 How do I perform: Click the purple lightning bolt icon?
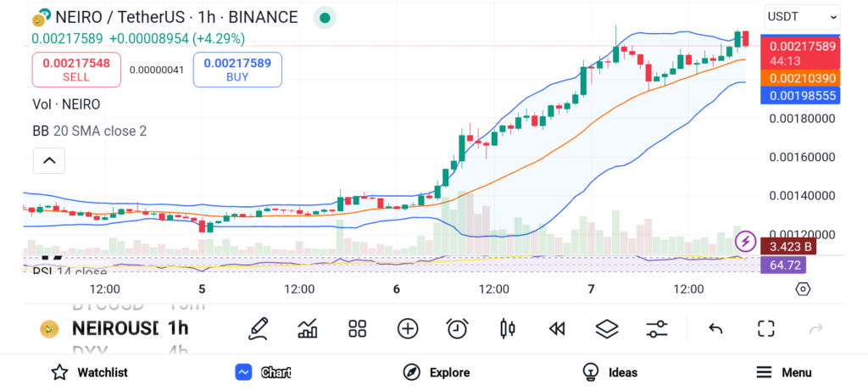(x=746, y=242)
